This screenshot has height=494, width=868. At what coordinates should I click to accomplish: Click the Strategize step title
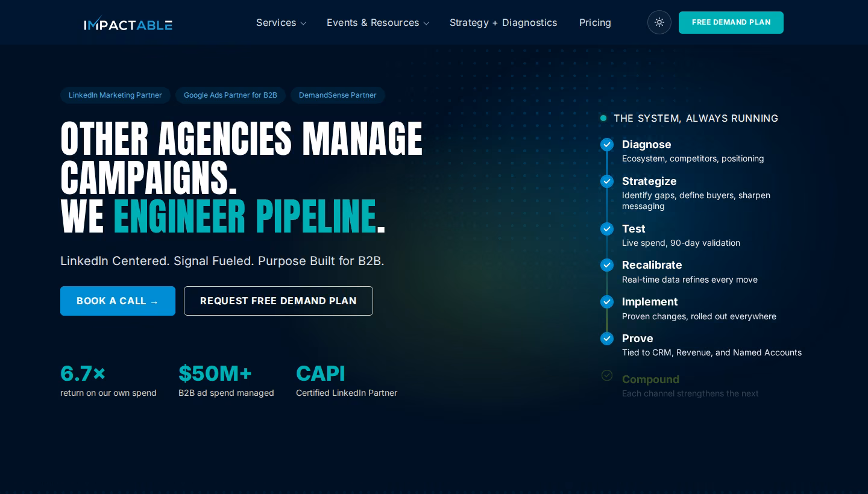coord(649,181)
